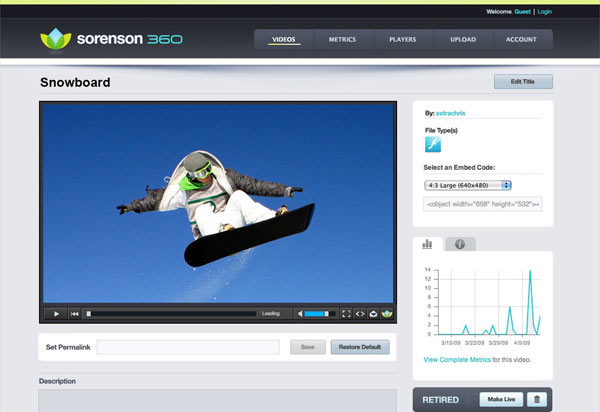Click the rewind to start button
The height and width of the screenshot is (412, 600).
point(74,313)
